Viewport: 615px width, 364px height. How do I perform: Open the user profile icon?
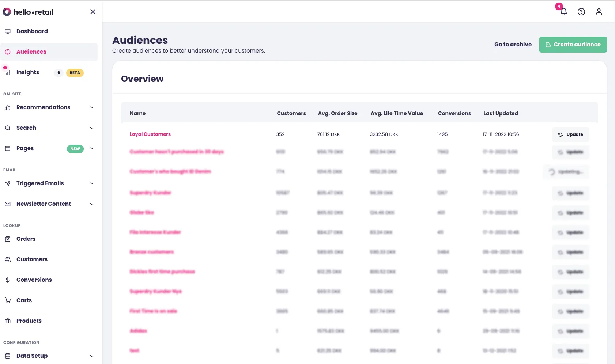pyautogui.click(x=599, y=12)
